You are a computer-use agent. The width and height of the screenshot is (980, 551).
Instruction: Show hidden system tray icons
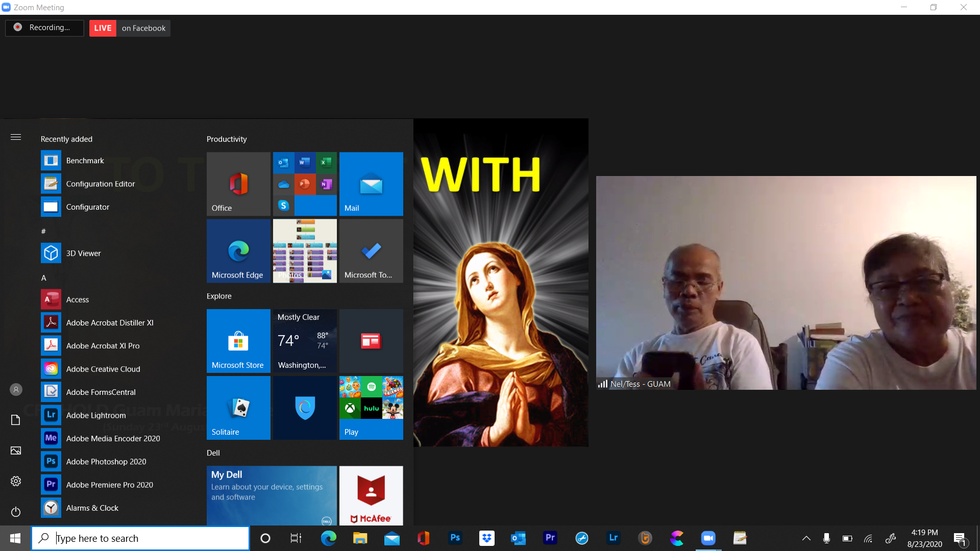click(806, 538)
